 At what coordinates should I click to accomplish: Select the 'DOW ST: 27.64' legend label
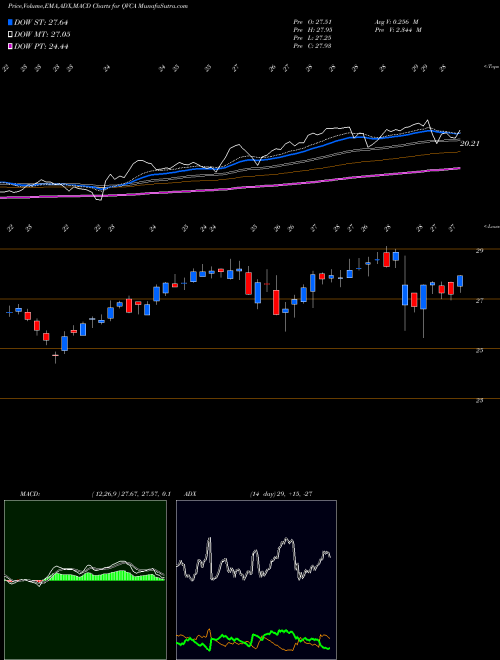[x=41, y=22]
